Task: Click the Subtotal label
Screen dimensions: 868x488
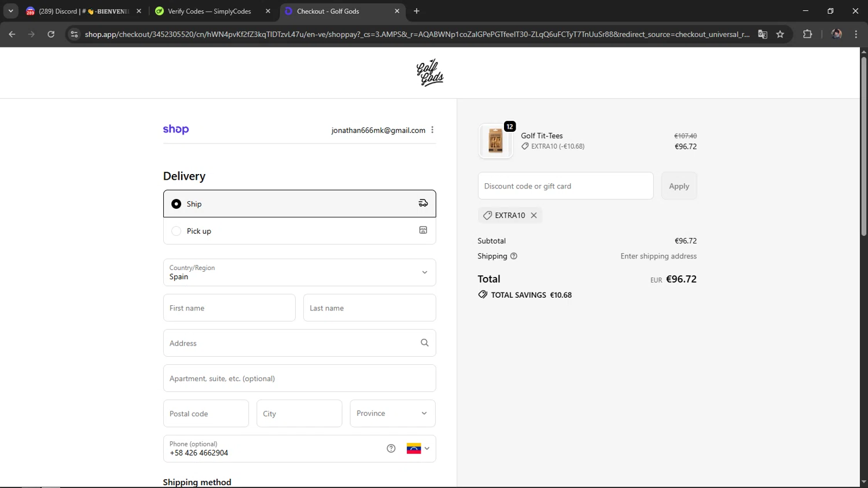Action: point(491,241)
